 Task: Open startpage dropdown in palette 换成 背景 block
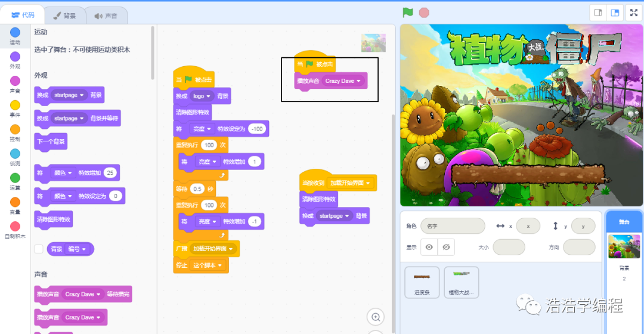pyautogui.click(x=69, y=95)
